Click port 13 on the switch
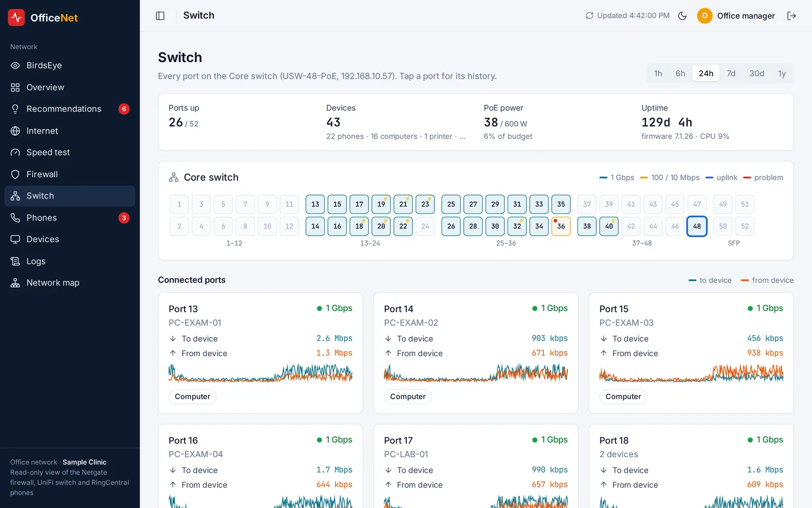This screenshot has height=508, width=812. [315, 204]
